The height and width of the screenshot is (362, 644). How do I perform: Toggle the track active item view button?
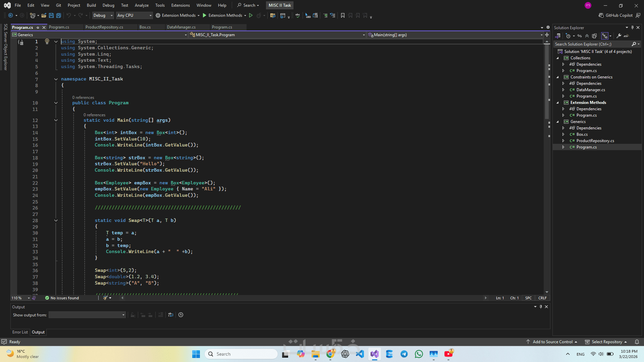[604, 36]
